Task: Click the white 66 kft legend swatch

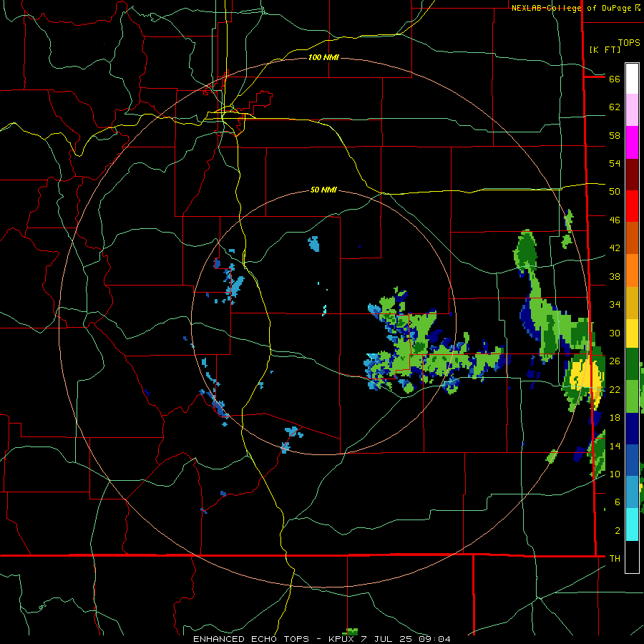Action: pyautogui.click(x=632, y=79)
